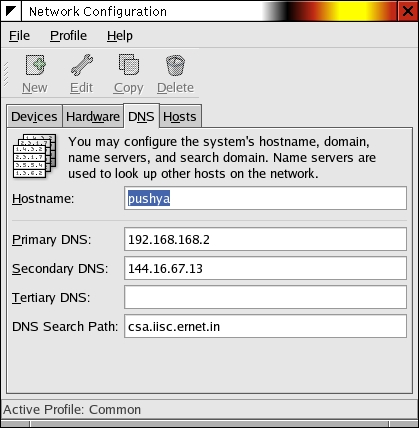Click the DNS address cards icon
The height and width of the screenshot is (428, 419).
point(34,156)
